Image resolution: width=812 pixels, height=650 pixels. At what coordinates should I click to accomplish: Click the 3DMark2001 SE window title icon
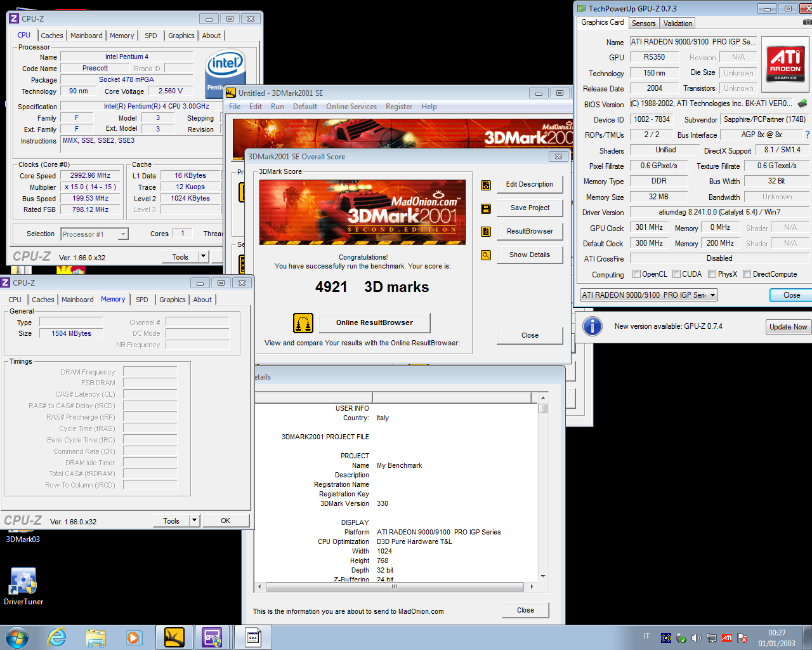(x=231, y=93)
